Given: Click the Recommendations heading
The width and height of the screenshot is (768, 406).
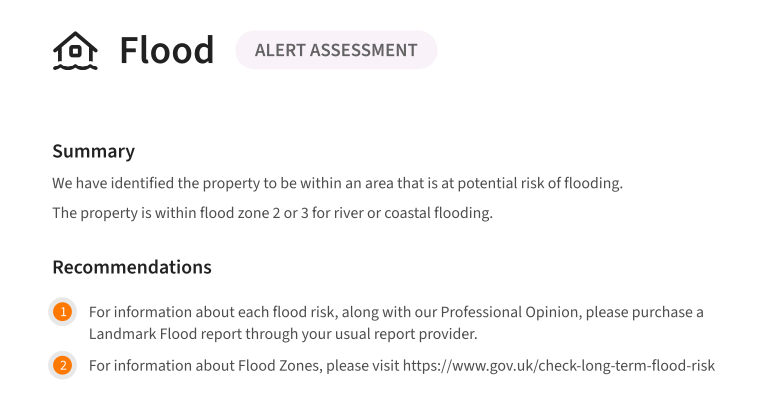Looking at the screenshot, I should pos(132,267).
